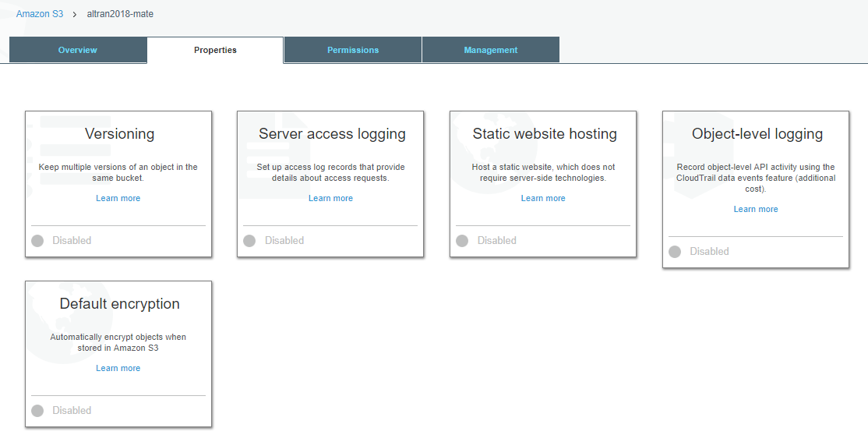Open Learn more under Versioning
This screenshot has width=868, height=435.
click(x=118, y=198)
